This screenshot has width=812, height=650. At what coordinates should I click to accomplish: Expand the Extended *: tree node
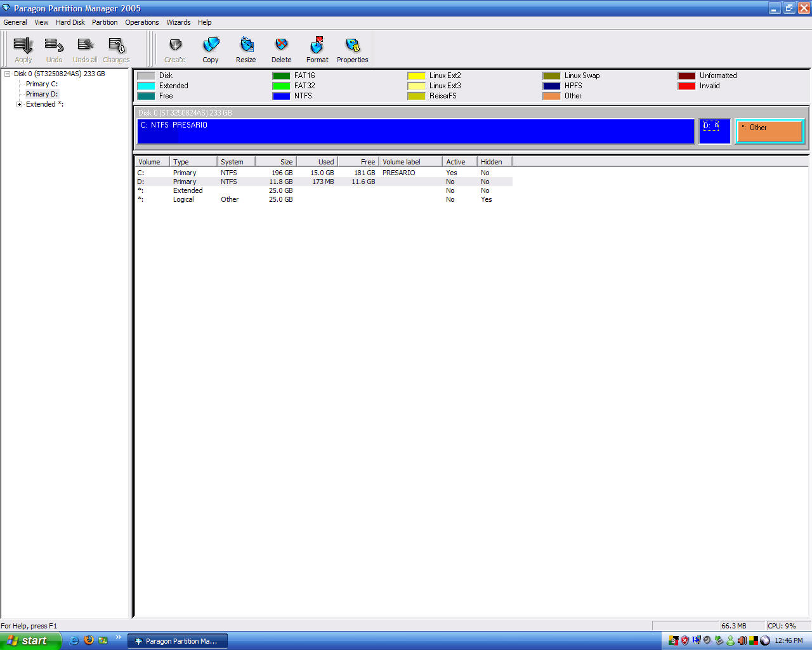20,104
